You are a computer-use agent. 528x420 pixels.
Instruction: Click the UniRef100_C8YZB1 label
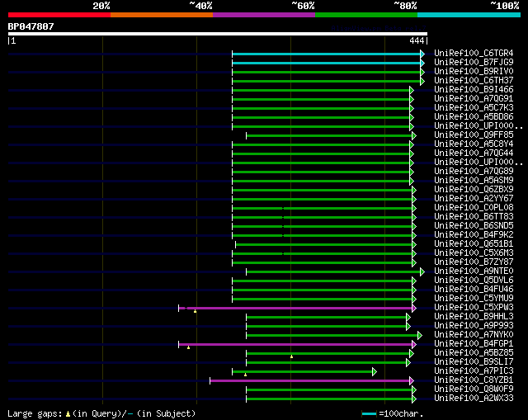pos(474,380)
